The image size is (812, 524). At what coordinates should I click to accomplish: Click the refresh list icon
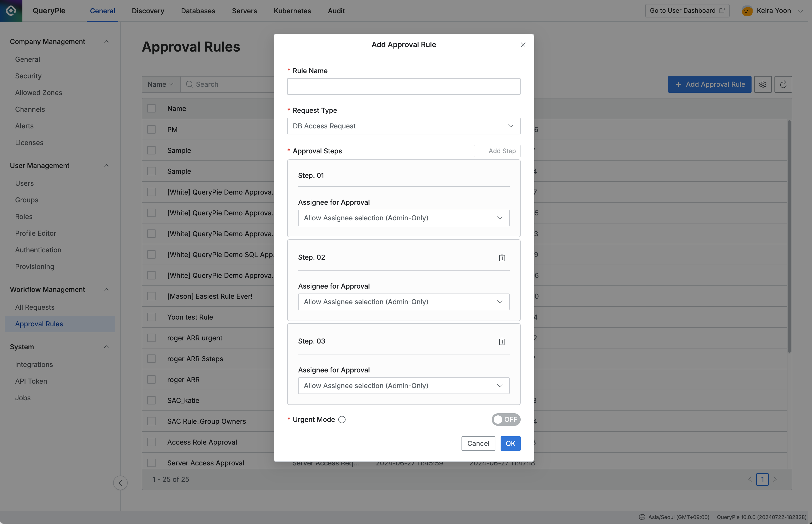(x=783, y=84)
